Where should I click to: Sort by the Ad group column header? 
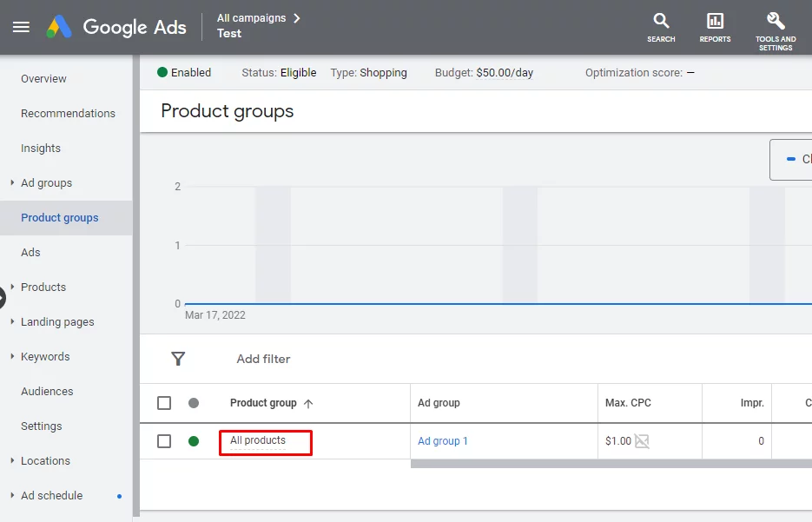tap(439, 403)
